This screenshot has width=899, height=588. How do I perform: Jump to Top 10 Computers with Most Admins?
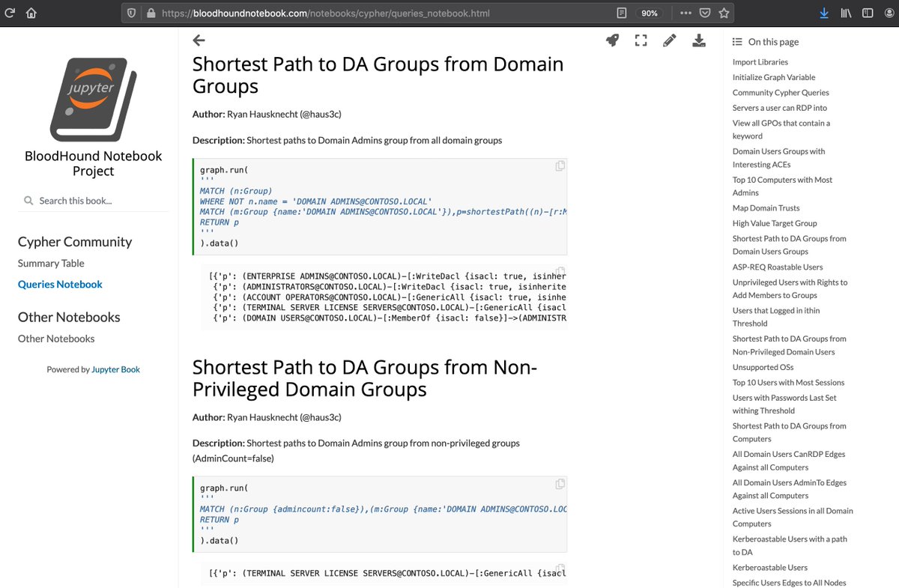(782, 187)
